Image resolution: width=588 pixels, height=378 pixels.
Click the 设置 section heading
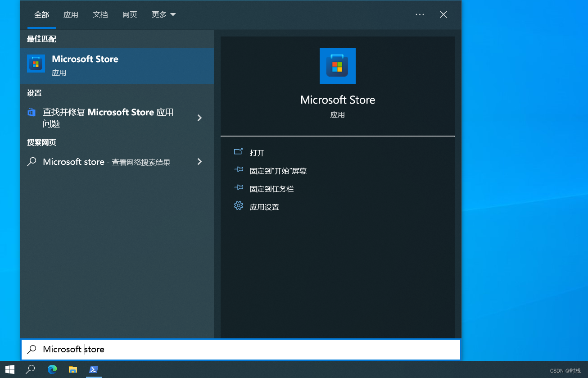(x=34, y=93)
